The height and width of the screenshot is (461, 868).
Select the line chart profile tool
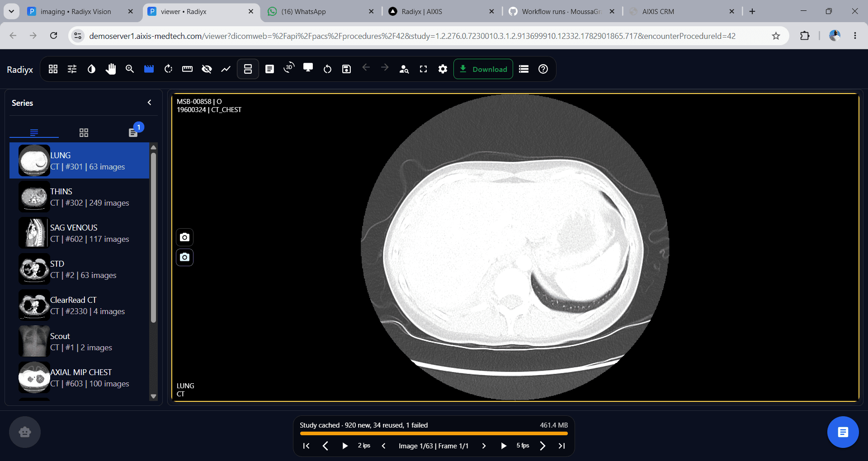pyautogui.click(x=226, y=69)
